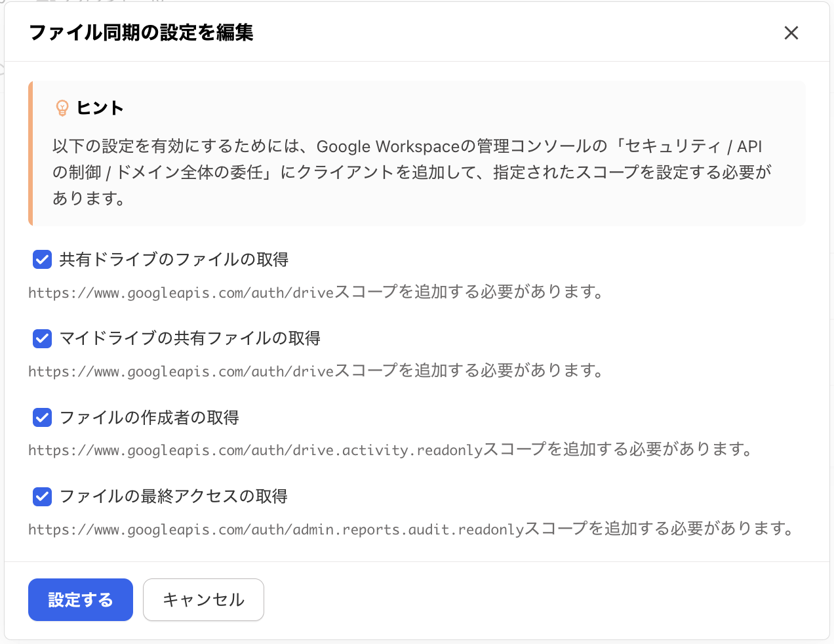This screenshot has width=834, height=644.
Task: Close the file sync settings dialog
Action: pyautogui.click(x=791, y=33)
